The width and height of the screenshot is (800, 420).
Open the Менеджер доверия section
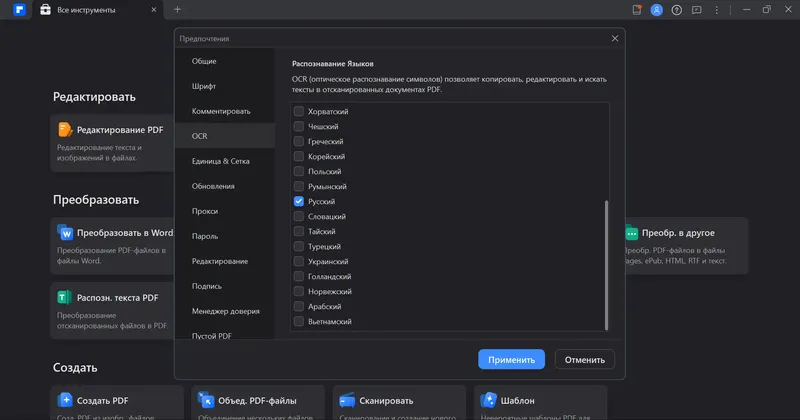tap(224, 311)
